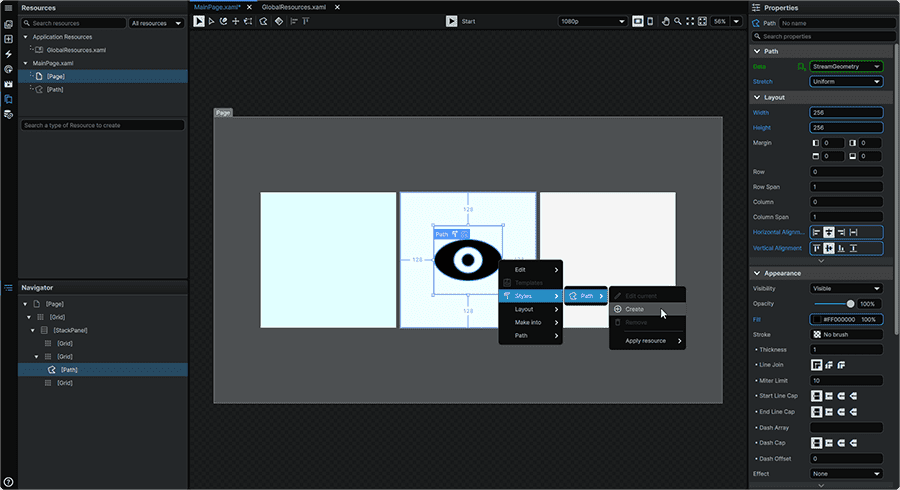Select the round Start Line Cap option

pyautogui.click(x=841, y=396)
